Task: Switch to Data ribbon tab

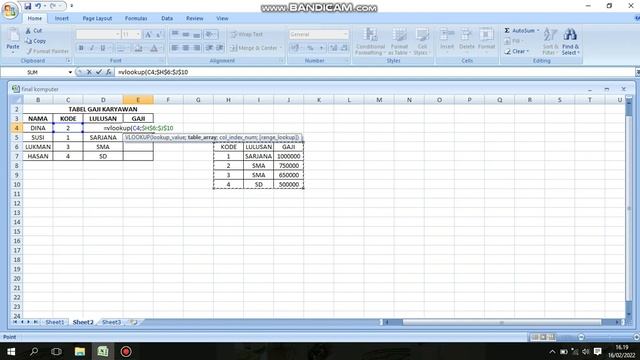Action: point(167,18)
